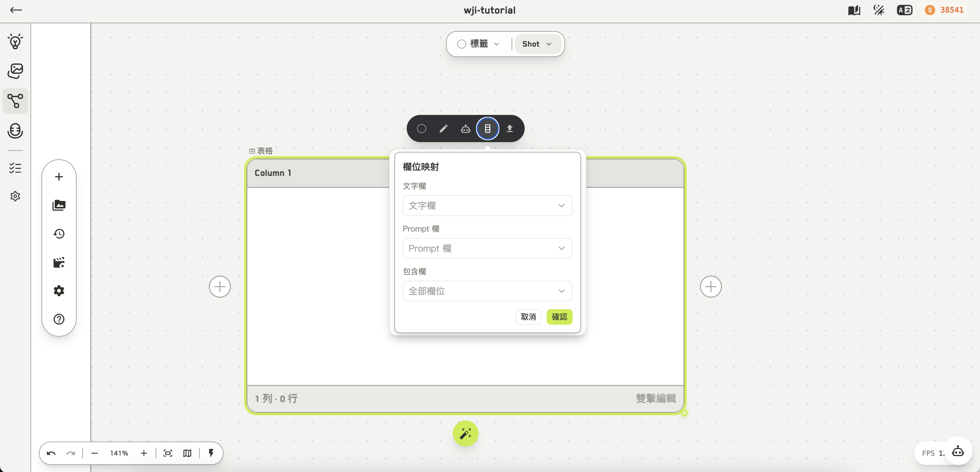Image resolution: width=980 pixels, height=472 pixels.
Task: Go back with the left arrow
Action: 16,10
